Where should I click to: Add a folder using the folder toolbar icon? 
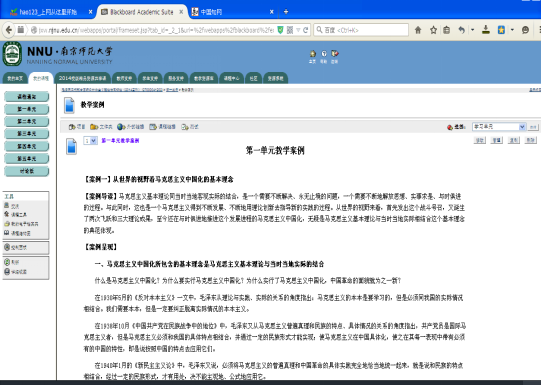click(101, 127)
